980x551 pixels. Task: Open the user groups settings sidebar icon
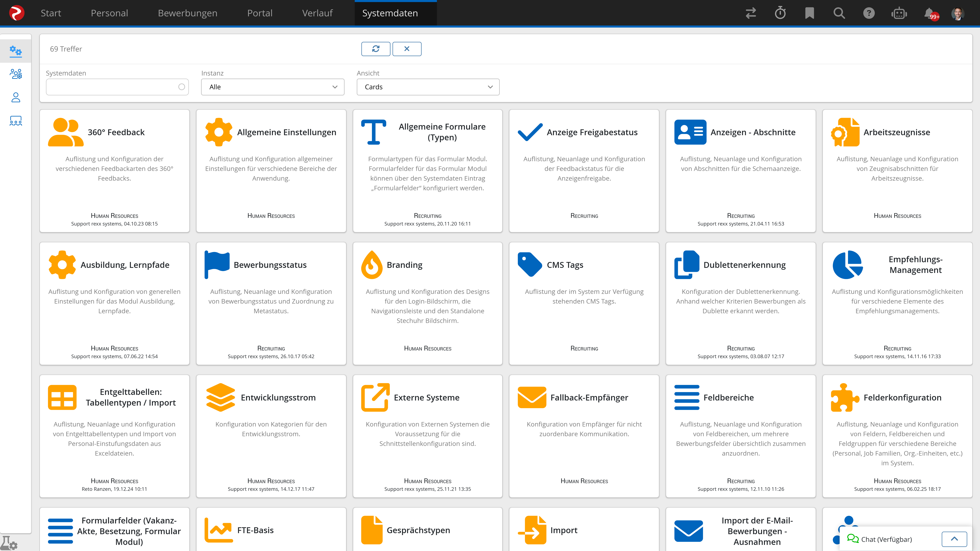point(16,74)
